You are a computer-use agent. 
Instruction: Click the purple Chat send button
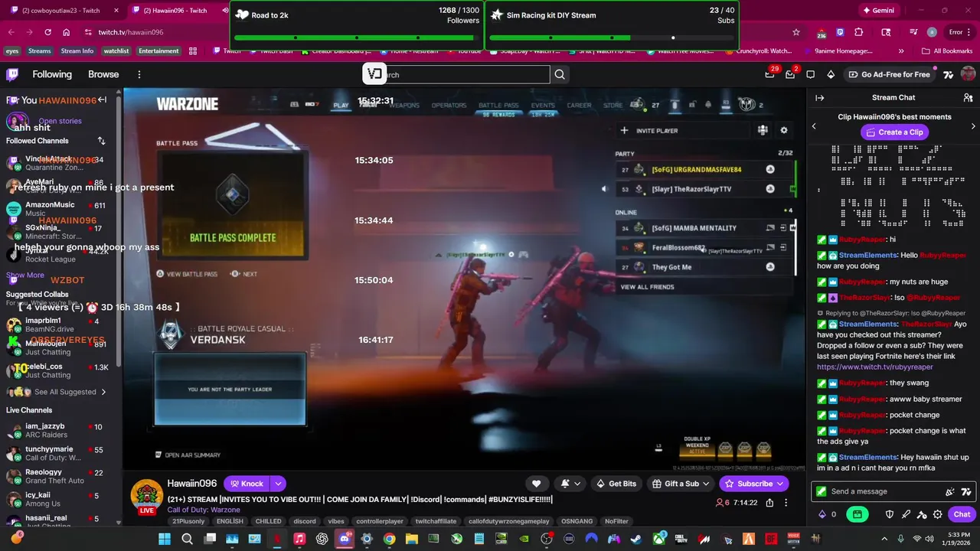pos(962,514)
